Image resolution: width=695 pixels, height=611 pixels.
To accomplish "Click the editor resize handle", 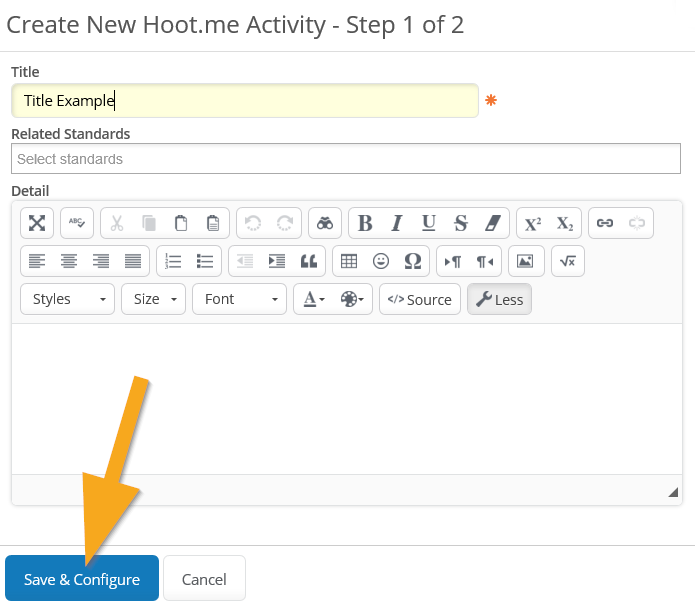I will [673, 492].
